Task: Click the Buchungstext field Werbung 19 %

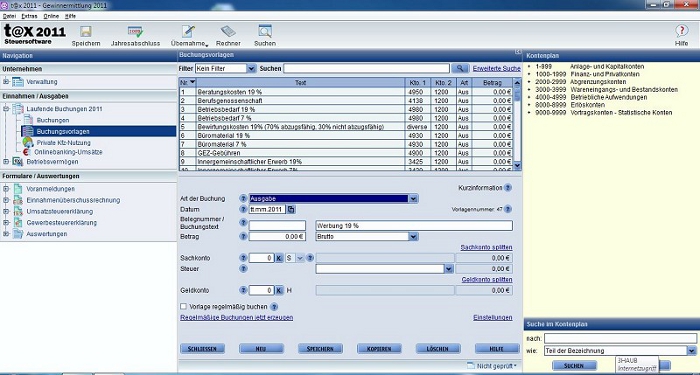Action: pos(414,225)
